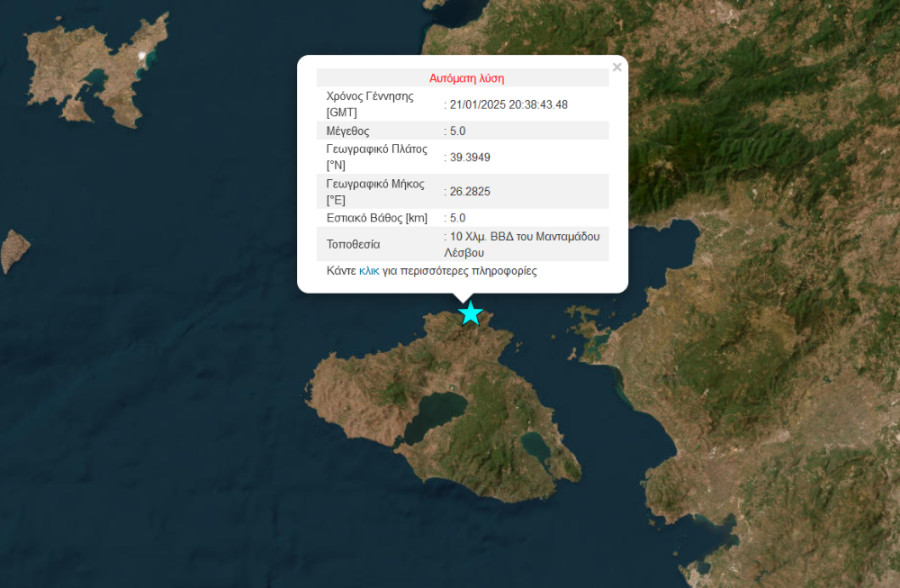Close the Αυτόματη λύση popup
Viewport: 900px width, 588px height.
(617, 67)
